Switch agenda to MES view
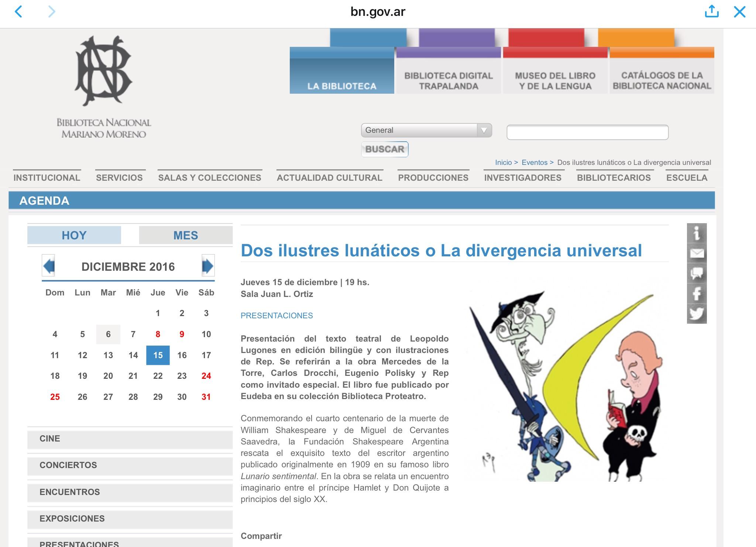 (x=186, y=235)
